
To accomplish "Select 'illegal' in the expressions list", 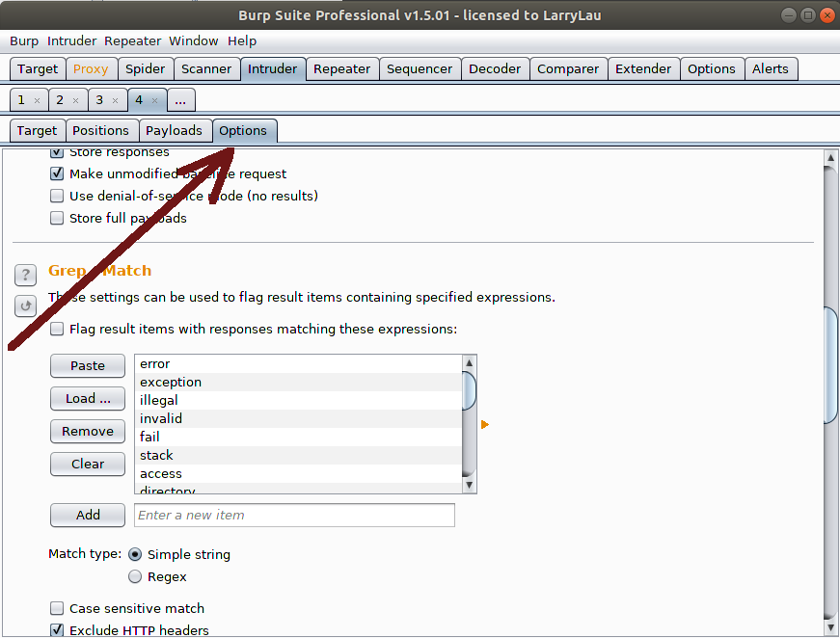I will (x=298, y=400).
